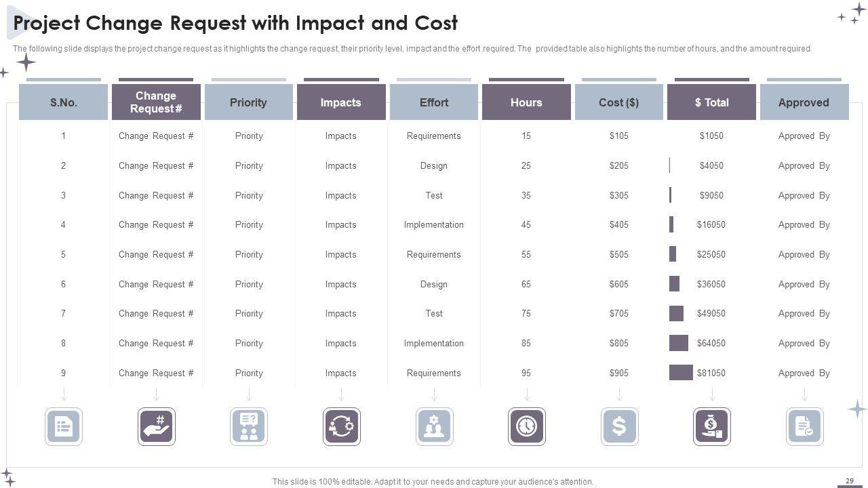Click the $81050 total cell

[711, 373]
